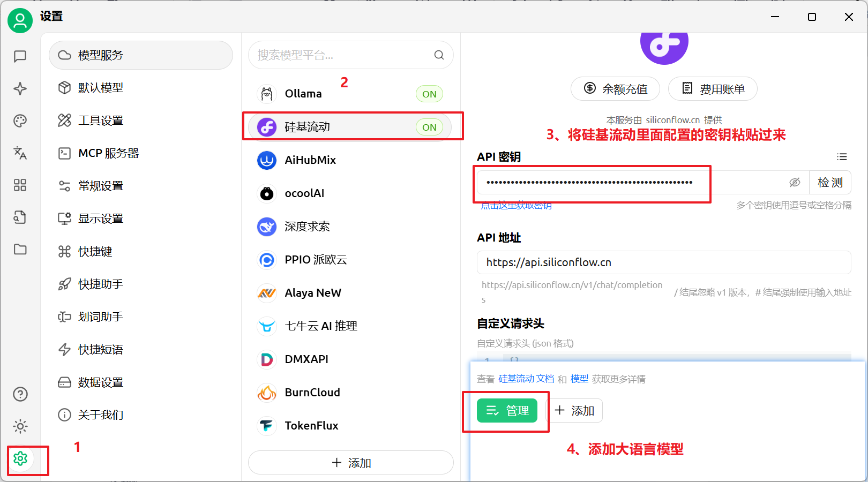This screenshot has height=482, width=868.
Task: Select AiHubMix provider row text
Action: pos(310,160)
